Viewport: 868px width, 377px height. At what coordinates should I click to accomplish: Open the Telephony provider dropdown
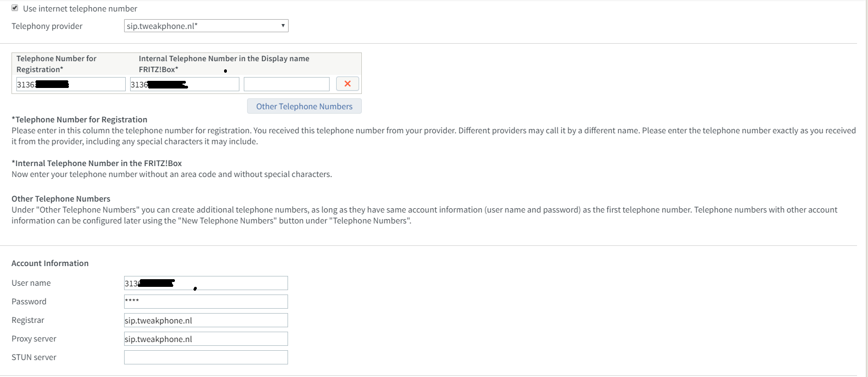206,26
